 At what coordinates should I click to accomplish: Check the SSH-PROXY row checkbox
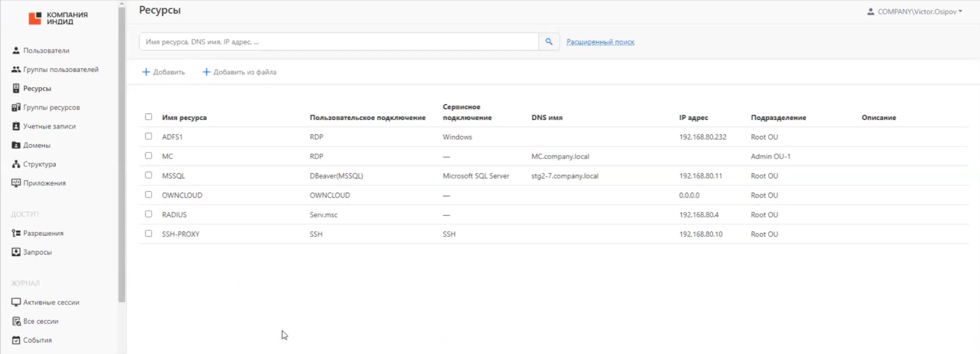click(148, 234)
